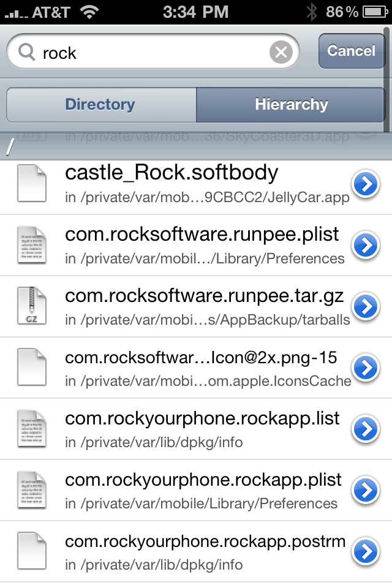This screenshot has height=588, width=392.
Task: Tap document icon of com.rockyourphone.rockapp.list
Action: point(32,429)
